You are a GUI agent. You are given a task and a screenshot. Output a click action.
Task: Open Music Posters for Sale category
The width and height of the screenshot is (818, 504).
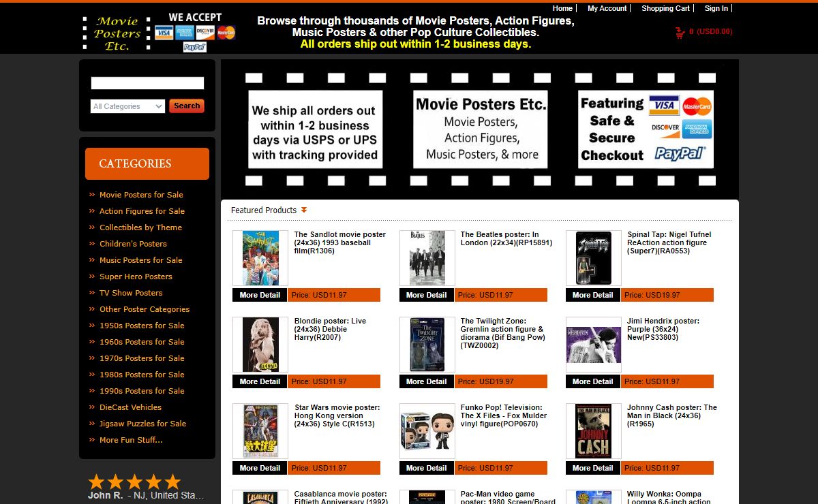tap(141, 260)
